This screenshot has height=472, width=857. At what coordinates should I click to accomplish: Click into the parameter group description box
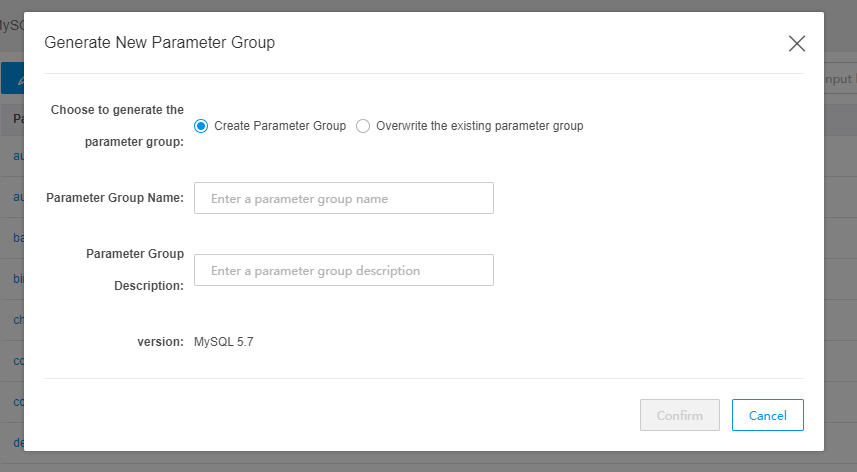coord(343,270)
